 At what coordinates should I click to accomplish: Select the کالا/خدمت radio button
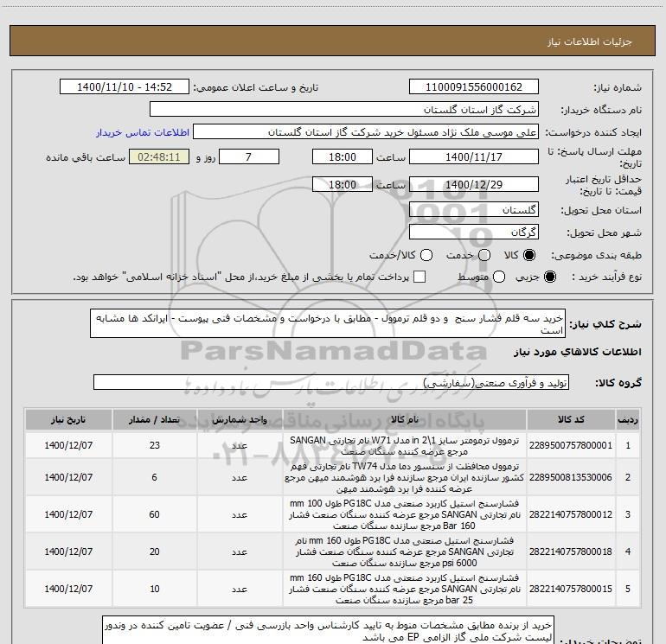click(x=426, y=255)
